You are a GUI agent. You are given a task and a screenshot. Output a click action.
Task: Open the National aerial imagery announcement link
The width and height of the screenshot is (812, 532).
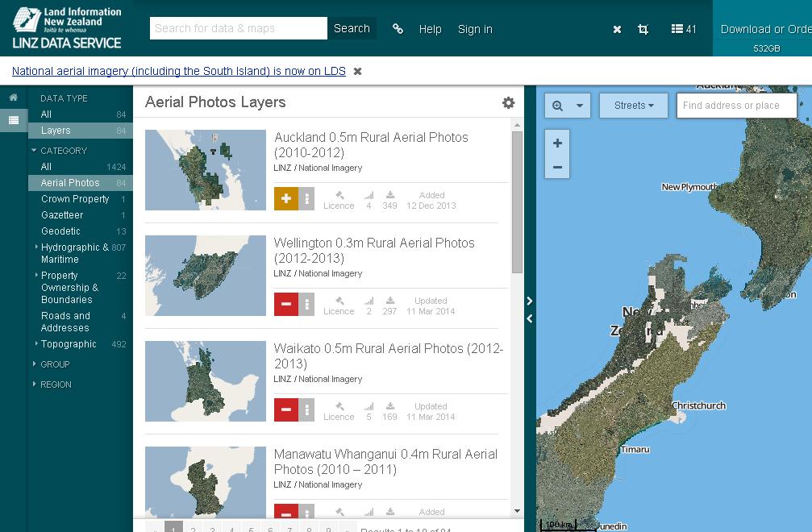(x=177, y=71)
